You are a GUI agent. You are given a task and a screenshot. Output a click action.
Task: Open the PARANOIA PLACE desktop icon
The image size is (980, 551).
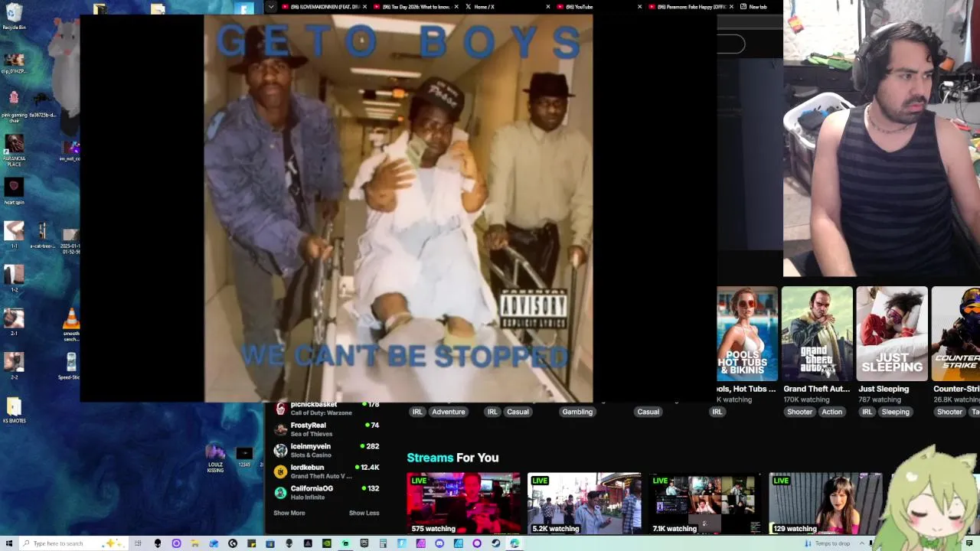click(x=14, y=150)
